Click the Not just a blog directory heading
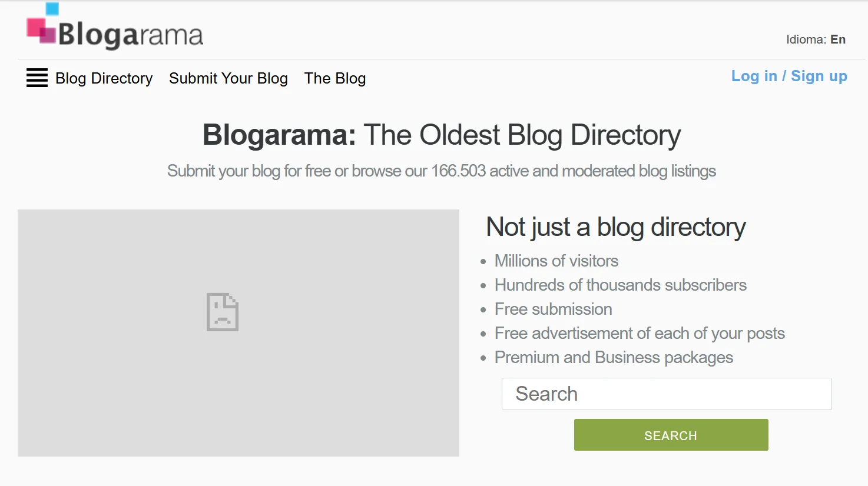The height and width of the screenshot is (486, 868). coord(616,227)
